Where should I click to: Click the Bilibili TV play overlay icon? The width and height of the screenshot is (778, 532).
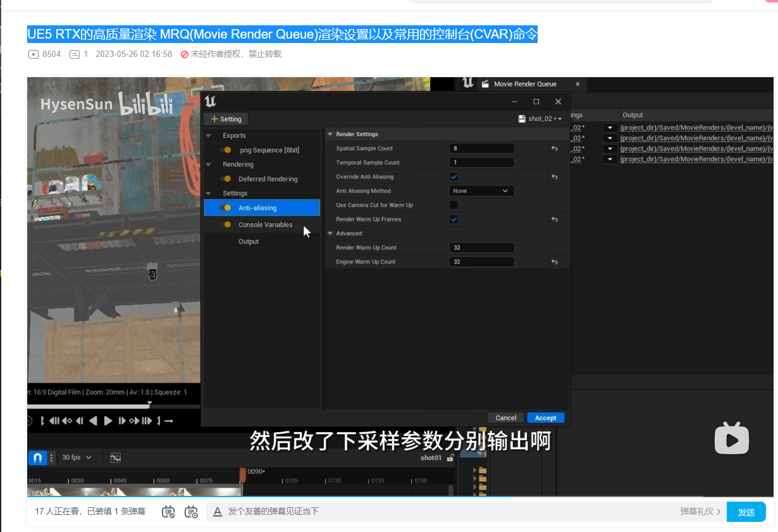point(732,438)
